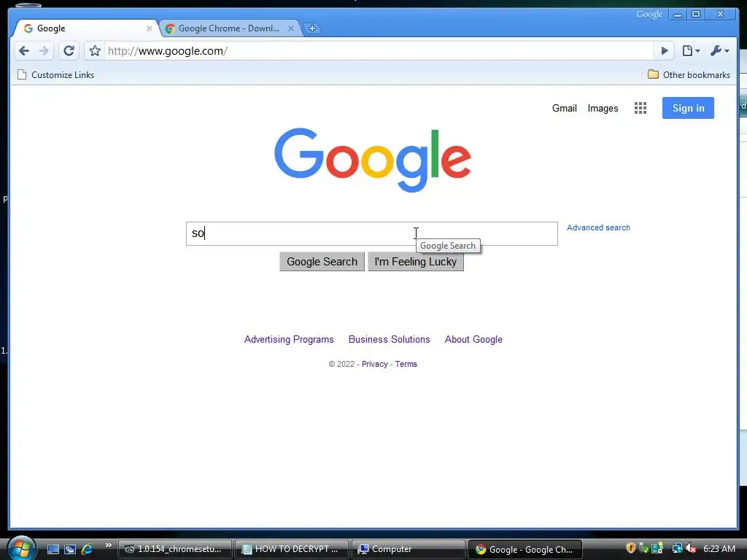Switch to Google Chrome - Downl... tab
The width and height of the screenshot is (747, 560).
[x=228, y=28]
